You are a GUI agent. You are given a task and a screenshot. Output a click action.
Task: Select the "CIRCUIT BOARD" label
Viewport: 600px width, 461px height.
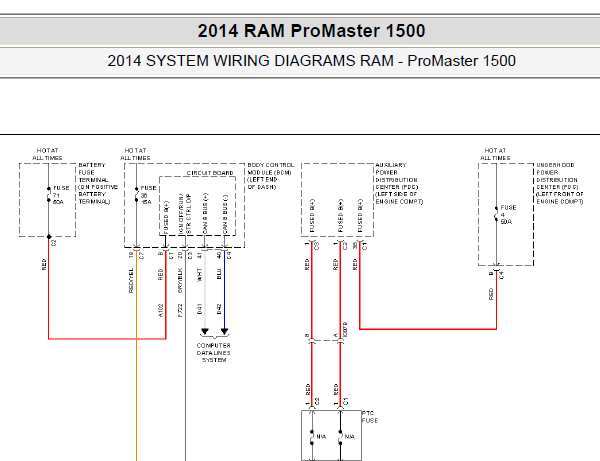tap(210, 173)
